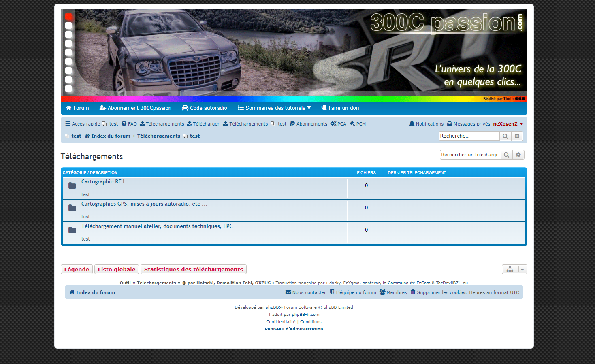Image resolution: width=595 pixels, height=364 pixels.
Task: Go to the Code autoradio page
Action: [205, 108]
